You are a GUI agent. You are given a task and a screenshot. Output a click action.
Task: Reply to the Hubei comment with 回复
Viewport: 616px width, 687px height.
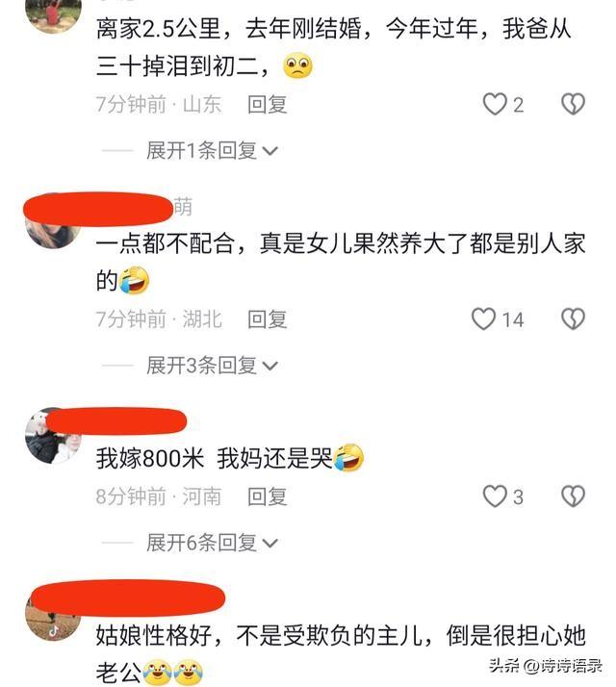[268, 319]
